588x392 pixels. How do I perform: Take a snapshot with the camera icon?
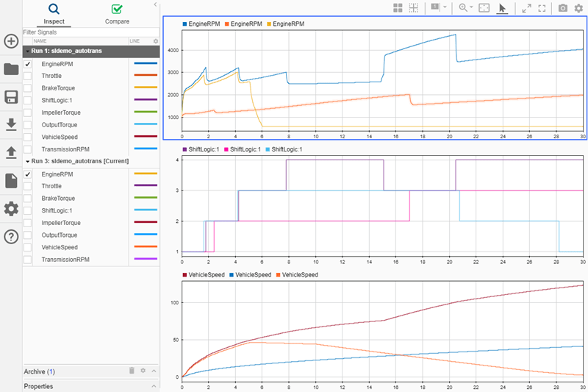[562, 8]
